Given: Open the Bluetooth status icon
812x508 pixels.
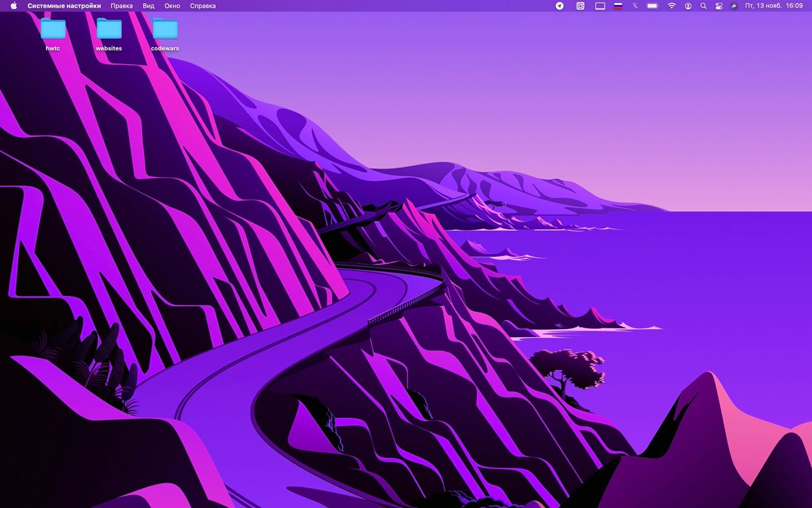Looking at the screenshot, I should click(x=635, y=6).
